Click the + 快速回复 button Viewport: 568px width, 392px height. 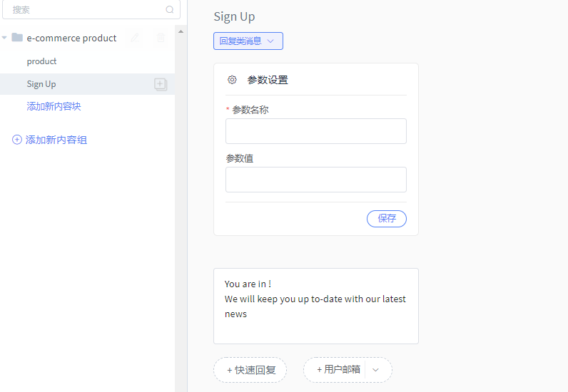[250, 370]
